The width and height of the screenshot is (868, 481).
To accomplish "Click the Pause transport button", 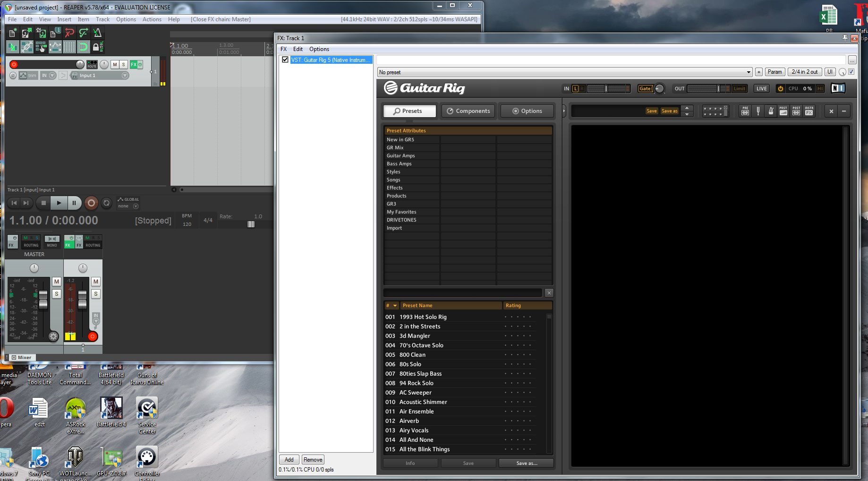I will point(74,203).
